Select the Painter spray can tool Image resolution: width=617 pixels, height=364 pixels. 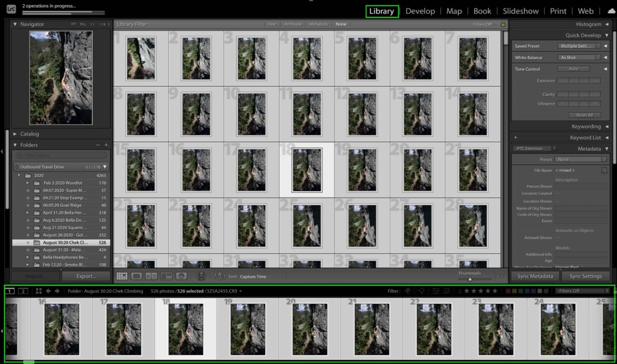pyautogui.click(x=201, y=276)
